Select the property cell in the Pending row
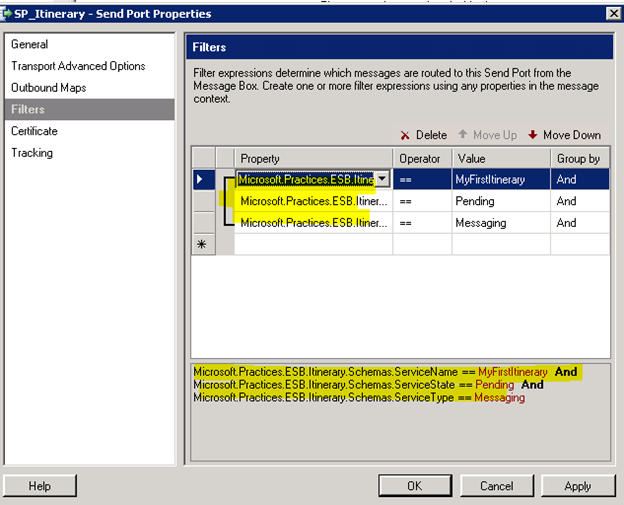Screen dimensions: 624x505 pyautogui.click(x=314, y=201)
